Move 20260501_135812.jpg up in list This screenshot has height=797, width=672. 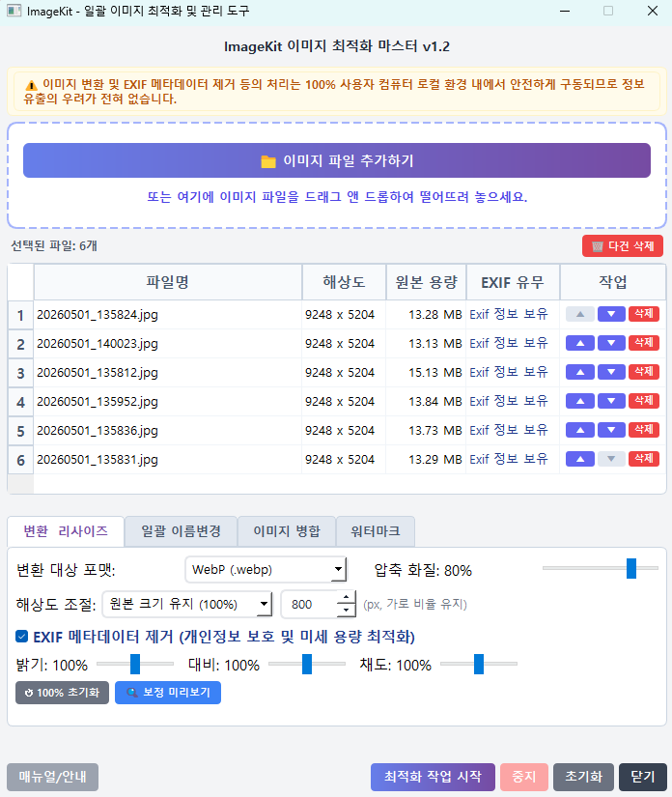580,372
